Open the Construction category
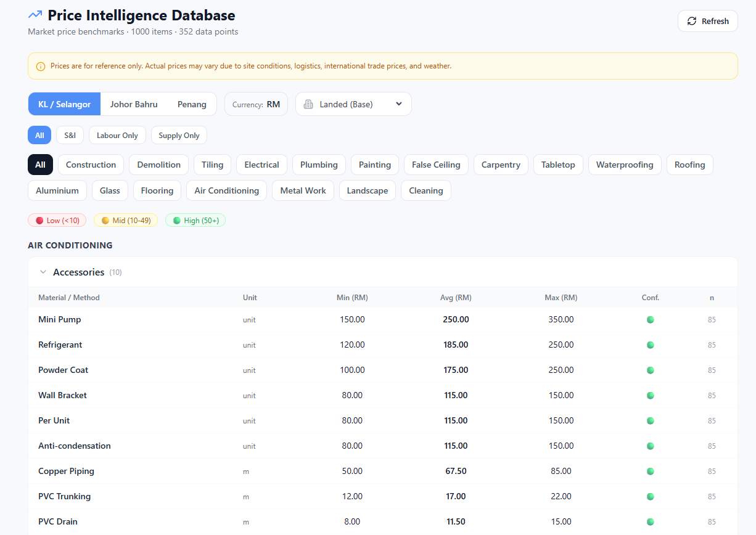756x535 pixels. (91, 165)
